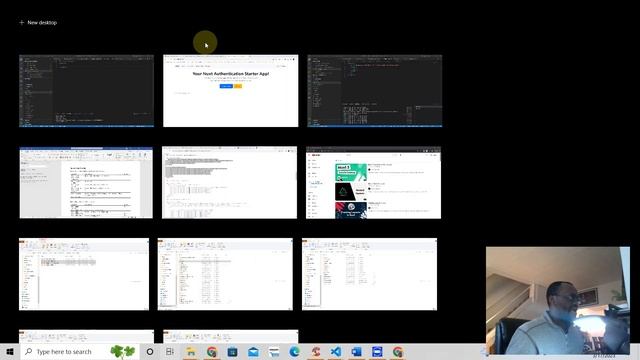This screenshot has height=360, width=640.
Task: Open Cortana circle icon on taskbar
Action: 150,351
